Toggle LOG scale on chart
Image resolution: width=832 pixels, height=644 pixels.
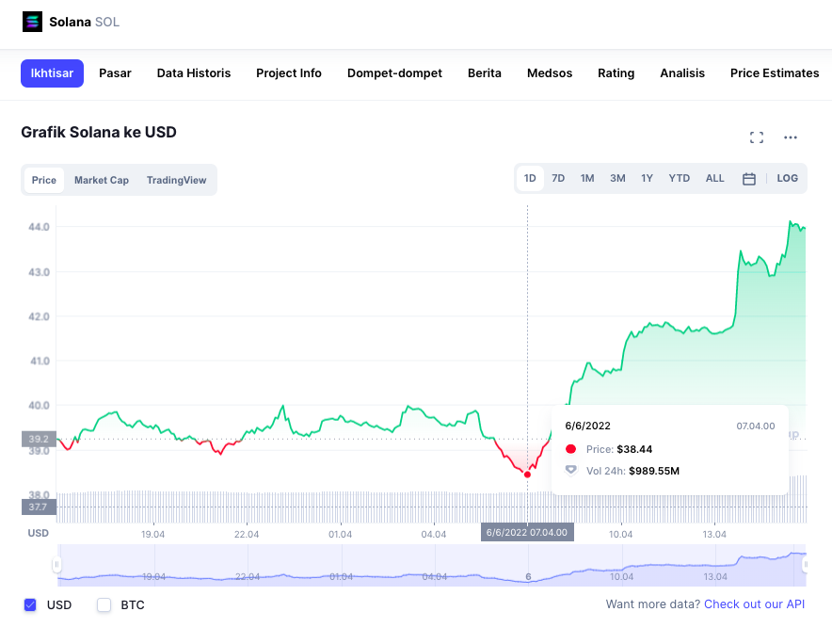coord(788,179)
